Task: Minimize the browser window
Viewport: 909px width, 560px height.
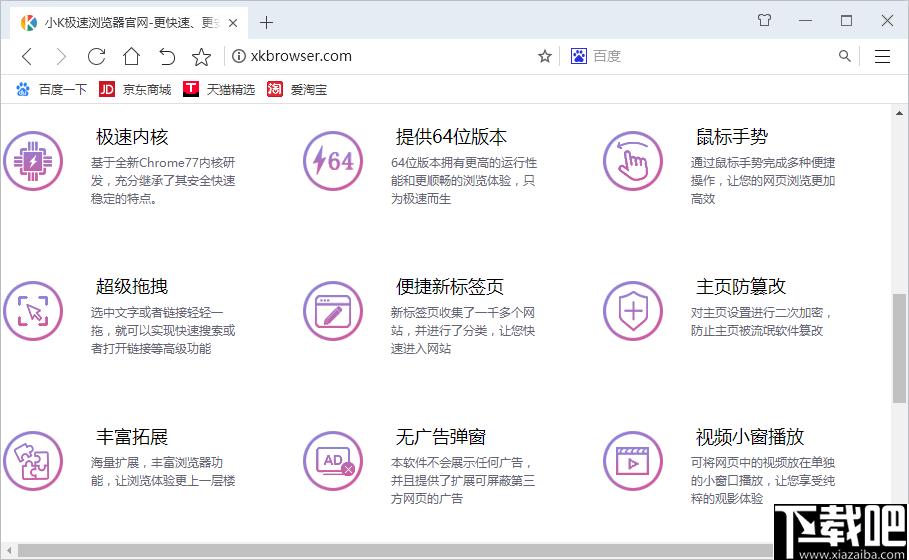Action: (x=805, y=21)
